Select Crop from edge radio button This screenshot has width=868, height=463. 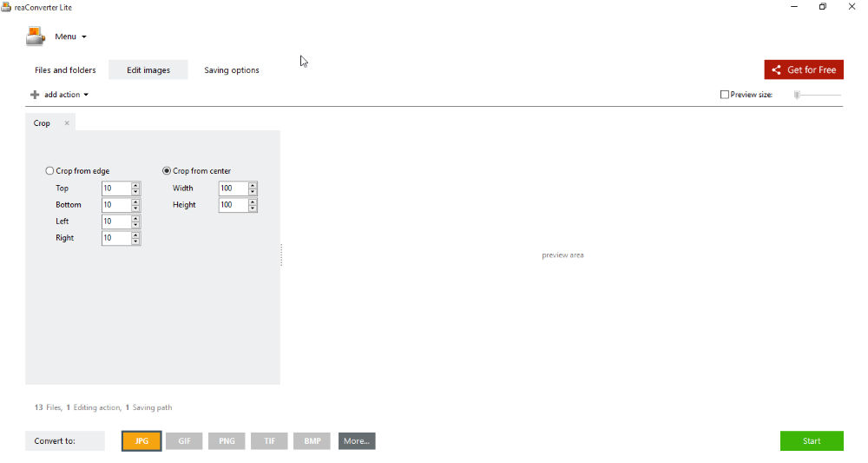coord(49,171)
